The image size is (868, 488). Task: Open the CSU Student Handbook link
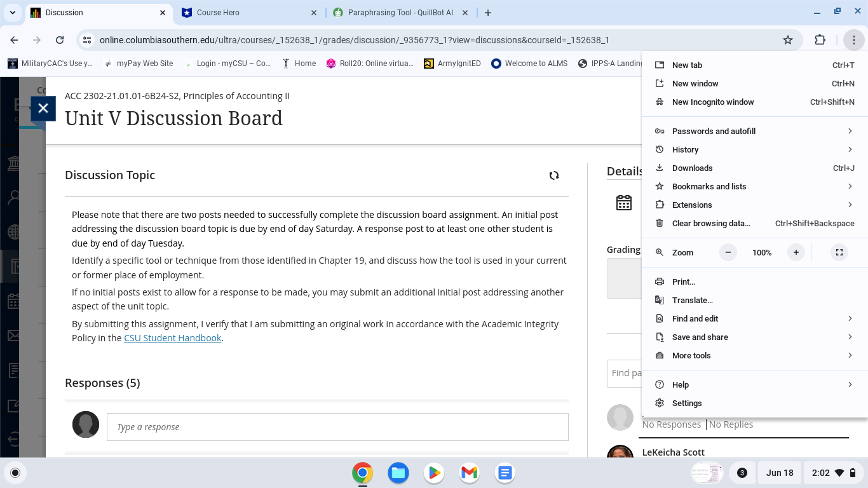pos(173,337)
